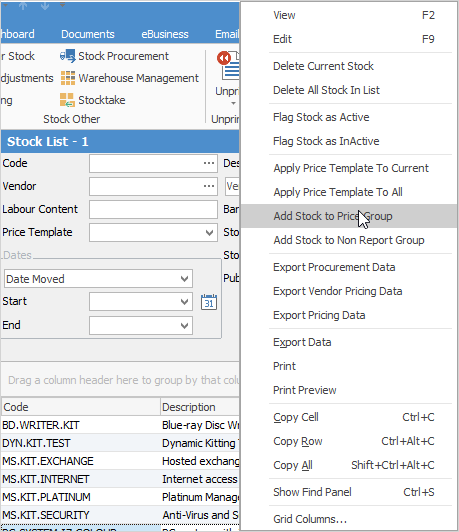Expand the Date Moved dropdown

coord(184,279)
